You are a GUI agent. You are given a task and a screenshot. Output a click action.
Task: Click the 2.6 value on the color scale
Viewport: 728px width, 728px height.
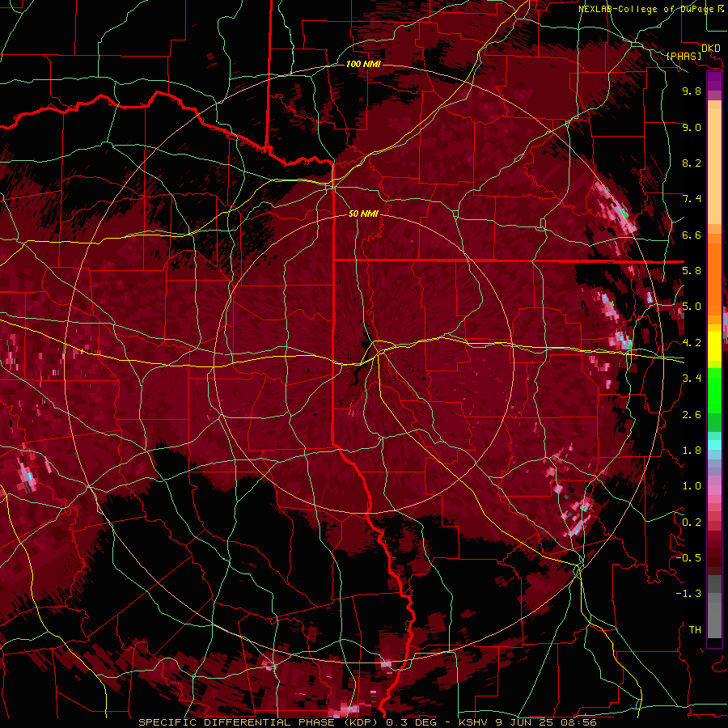(x=692, y=415)
